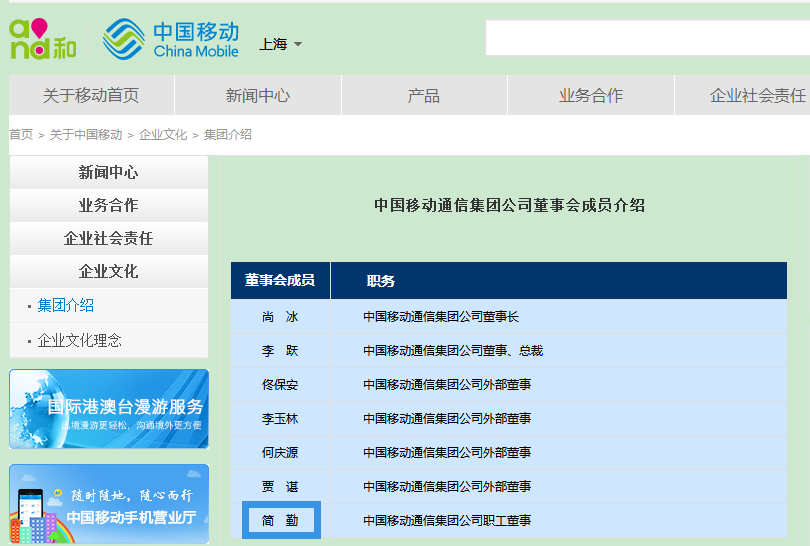Select board member name 李玉林
Viewport: 810px width, 546px height.
coord(280,419)
